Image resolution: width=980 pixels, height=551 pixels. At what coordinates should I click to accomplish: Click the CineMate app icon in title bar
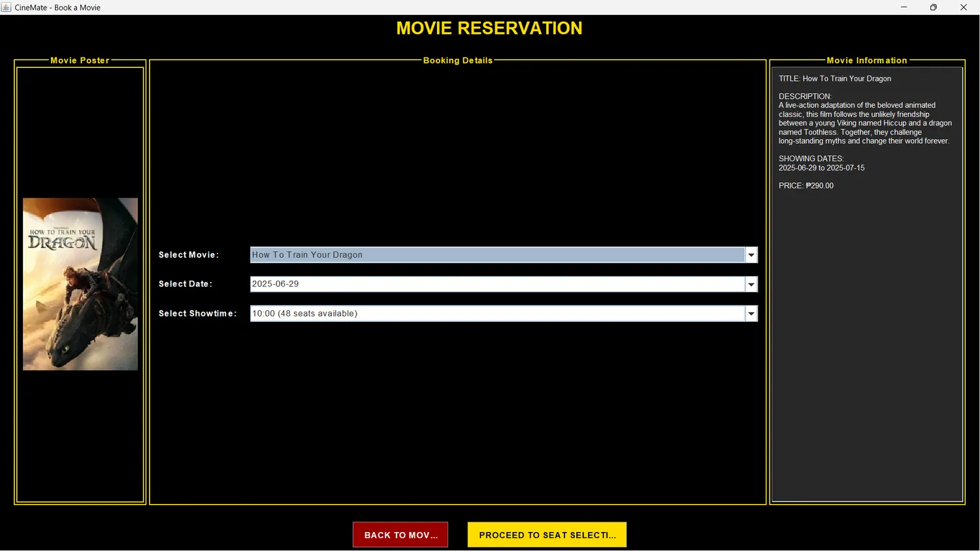pyautogui.click(x=7, y=7)
